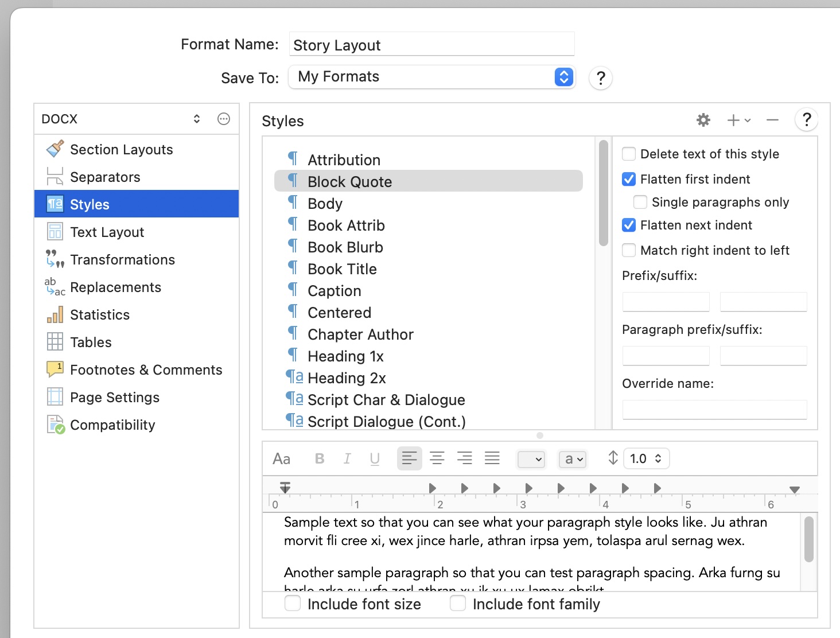Click the Bold formatting icon
This screenshot has height=638, width=840.
point(320,458)
